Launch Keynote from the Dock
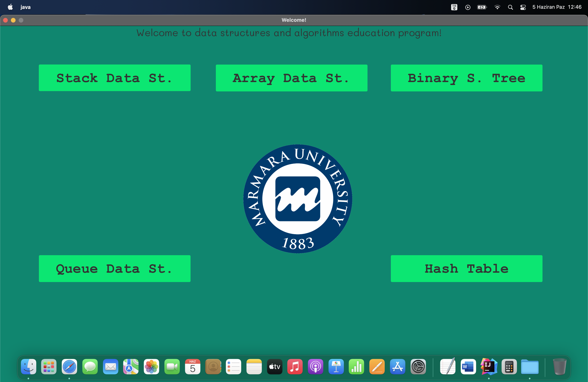This screenshot has width=588, height=382. click(336, 366)
